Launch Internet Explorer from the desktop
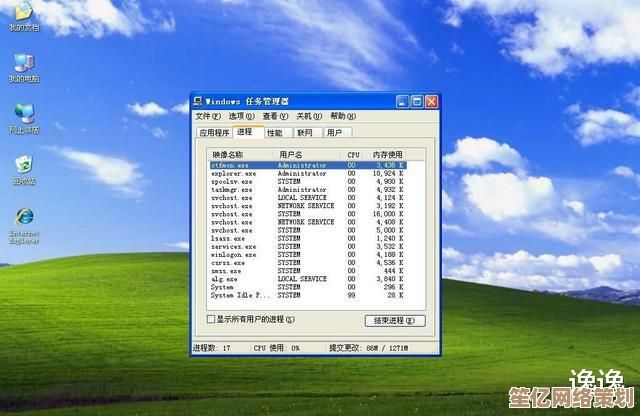 tap(24, 226)
